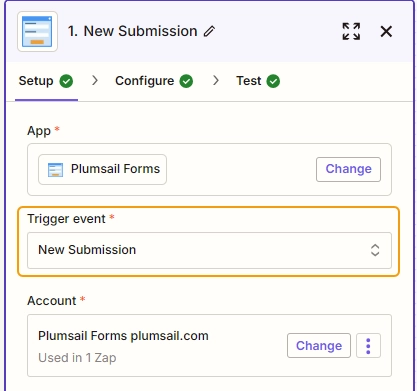Edit step name with pencil icon
Image resolution: width=417 pixels, height=391 pixels.
pos(209,31)
